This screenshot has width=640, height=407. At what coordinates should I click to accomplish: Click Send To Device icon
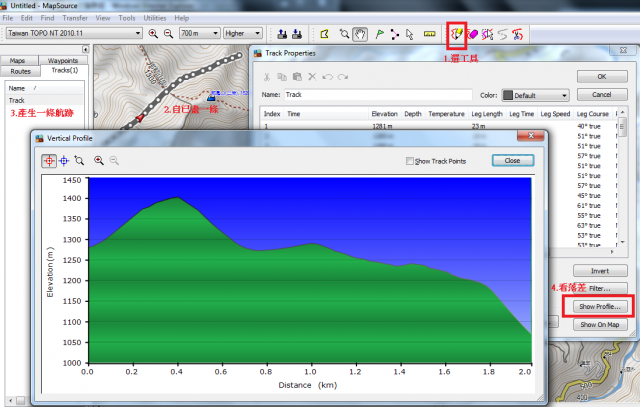282,34
